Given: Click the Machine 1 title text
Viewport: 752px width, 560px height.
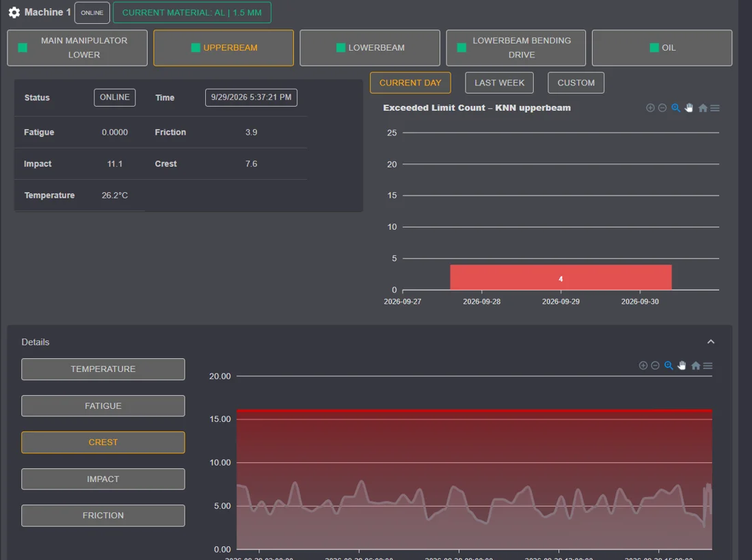Looking at the screenshot, I should click(x=47, y=12).
